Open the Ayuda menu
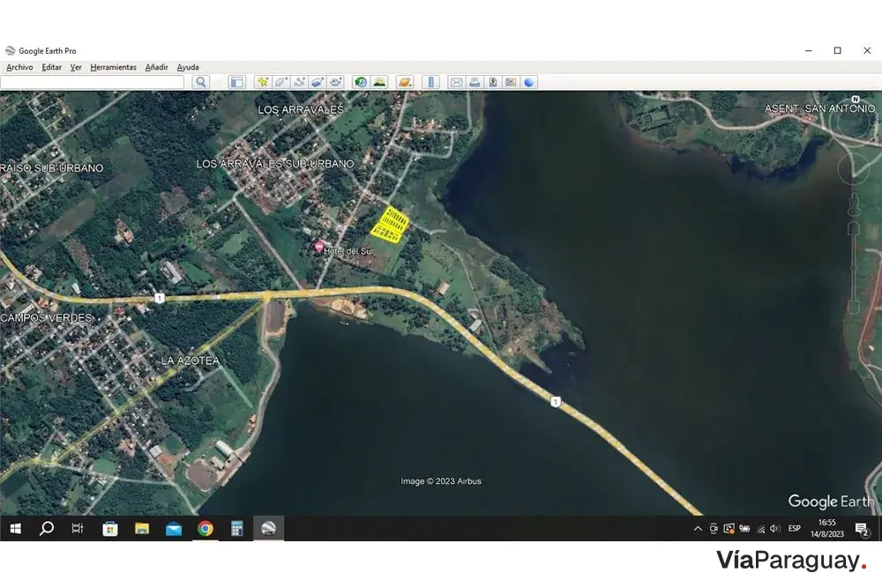The image size is (882, 588). pyautogui.click(x=188, y=67)
